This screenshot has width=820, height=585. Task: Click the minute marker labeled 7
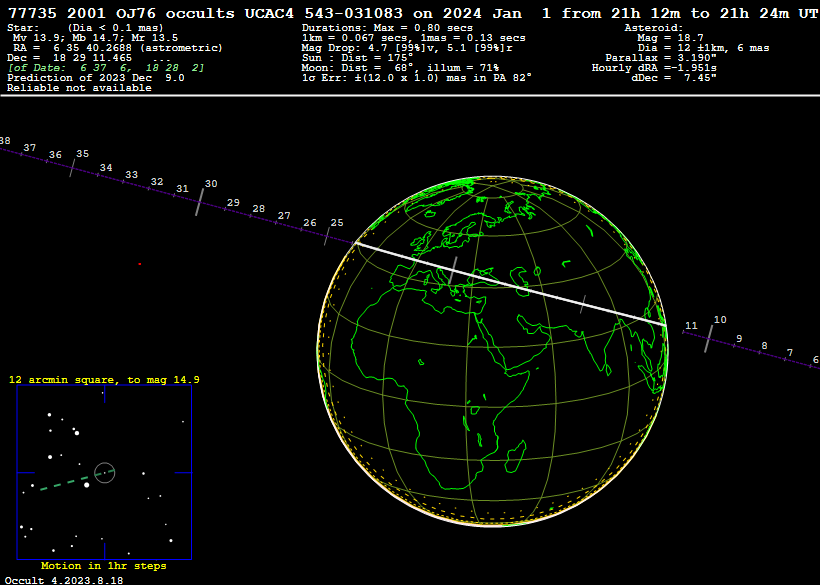[x=790, y=353]
